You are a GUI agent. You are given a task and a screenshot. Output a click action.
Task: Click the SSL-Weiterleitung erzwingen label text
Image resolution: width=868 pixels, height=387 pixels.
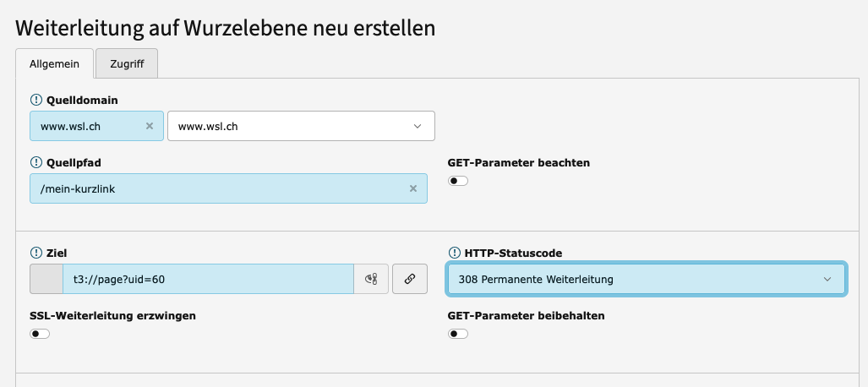click(x=112, y=316)
